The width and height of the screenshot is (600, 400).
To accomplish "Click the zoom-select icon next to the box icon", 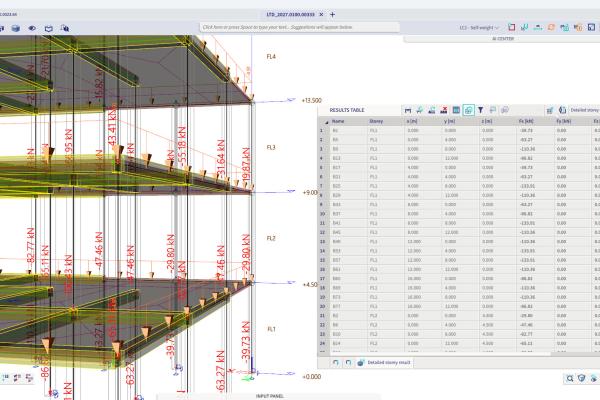I will pos(65,28).
